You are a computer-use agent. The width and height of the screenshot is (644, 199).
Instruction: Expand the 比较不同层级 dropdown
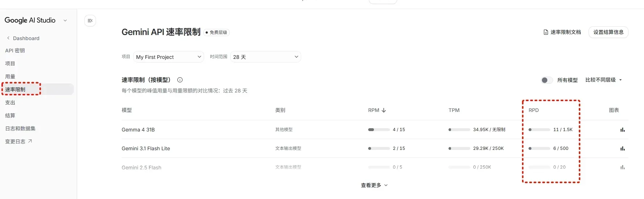click(x=603, y=80)
